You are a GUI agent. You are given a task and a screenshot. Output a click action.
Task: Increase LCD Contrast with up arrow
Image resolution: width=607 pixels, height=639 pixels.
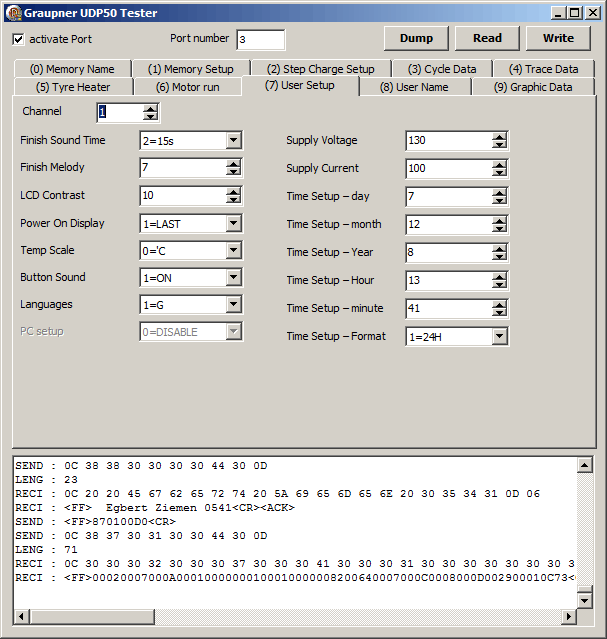[x=234, y=192]
